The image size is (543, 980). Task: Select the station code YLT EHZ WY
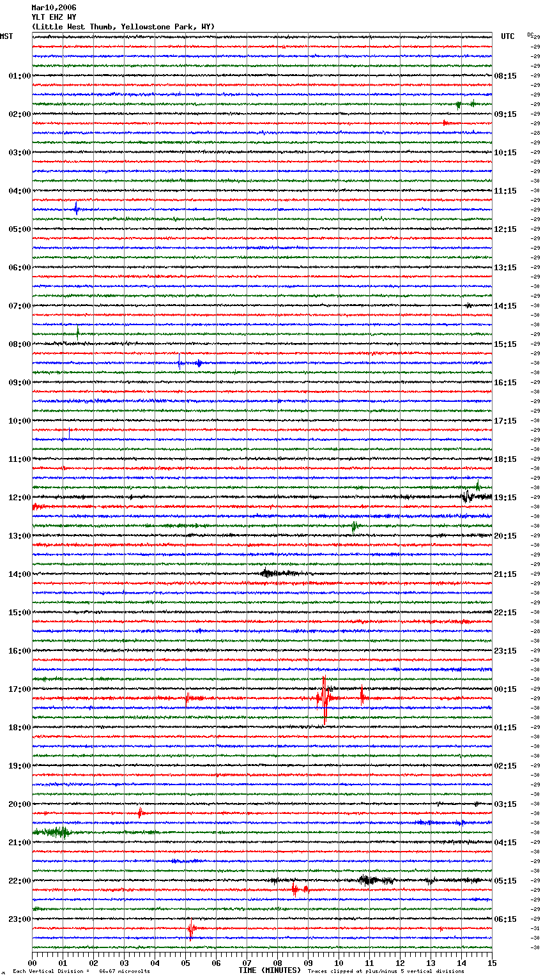54,17
